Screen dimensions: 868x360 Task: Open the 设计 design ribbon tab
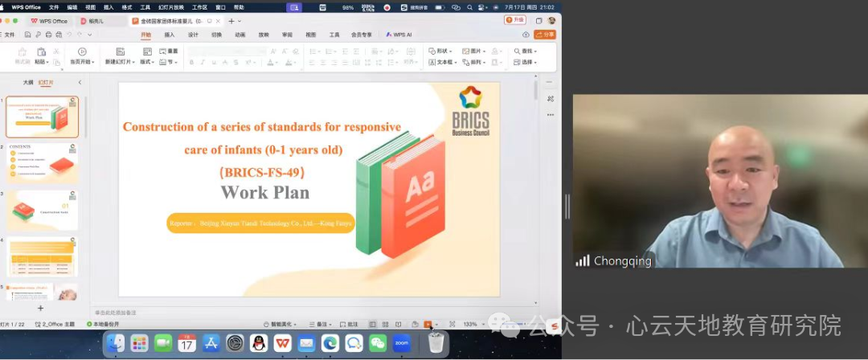coord(193,35)
